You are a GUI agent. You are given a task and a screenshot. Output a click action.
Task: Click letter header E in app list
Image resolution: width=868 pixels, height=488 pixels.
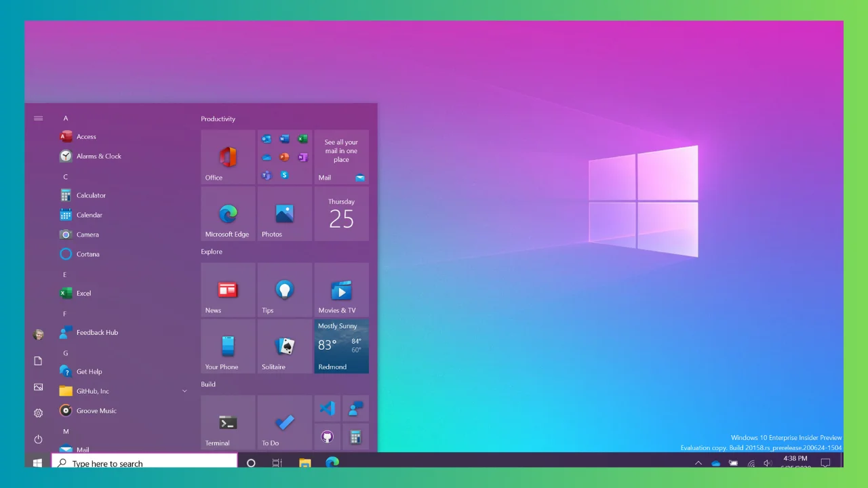click(x=65, y=274)
